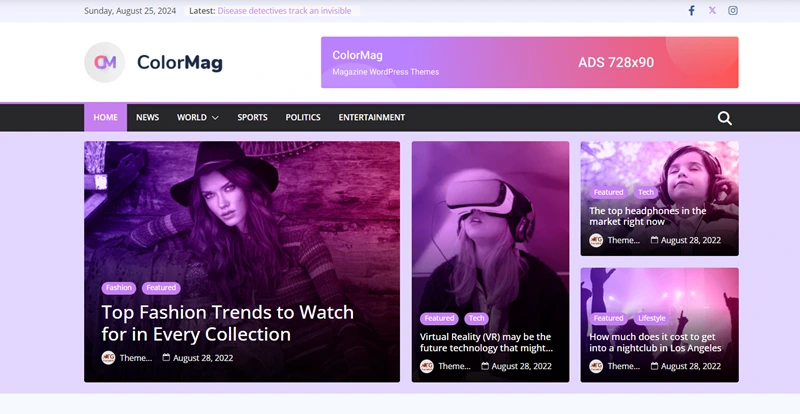Click 'Magazine WordPress Themes' banner text
The height and width of the screenshot is (414, 800).
point(386,72)
